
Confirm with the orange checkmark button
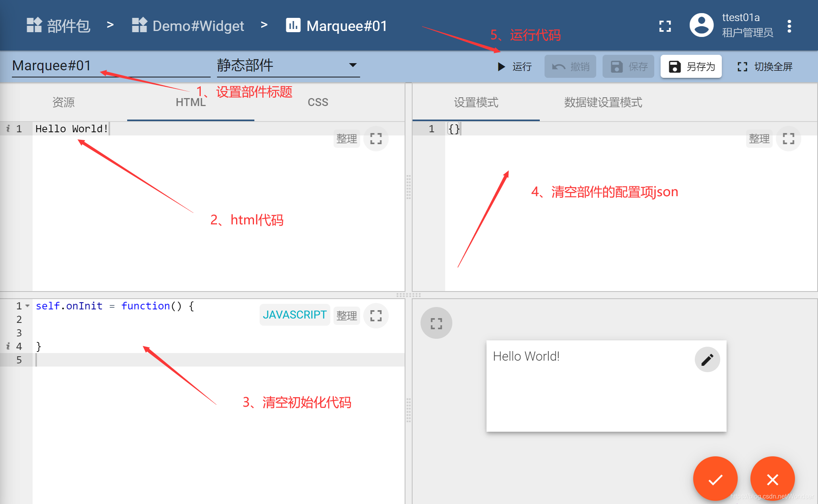[715, 479]
